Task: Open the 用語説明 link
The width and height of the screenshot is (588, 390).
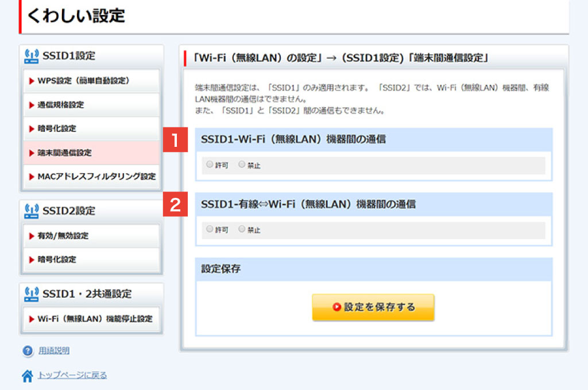Action: coord(54,350)
